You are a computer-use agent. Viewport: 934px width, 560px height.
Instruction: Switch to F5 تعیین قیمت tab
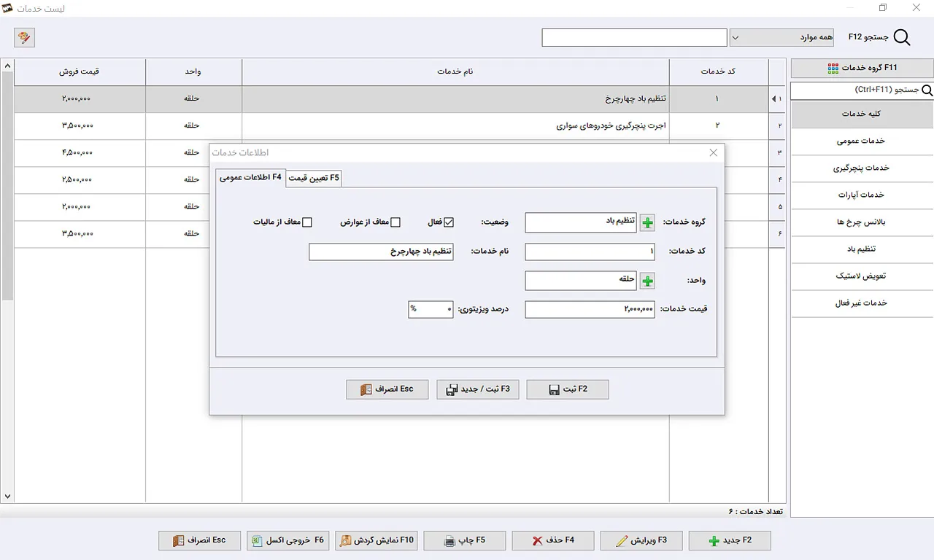[314, 178]
